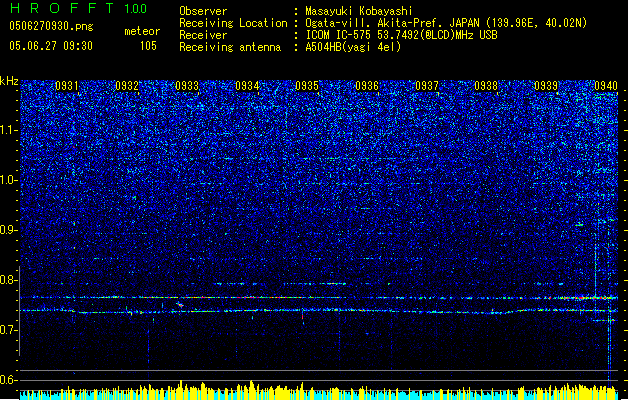Click antenna value A504HB(yagi 4el)
This screenshot has width=629, height=400.
(353, 47)
